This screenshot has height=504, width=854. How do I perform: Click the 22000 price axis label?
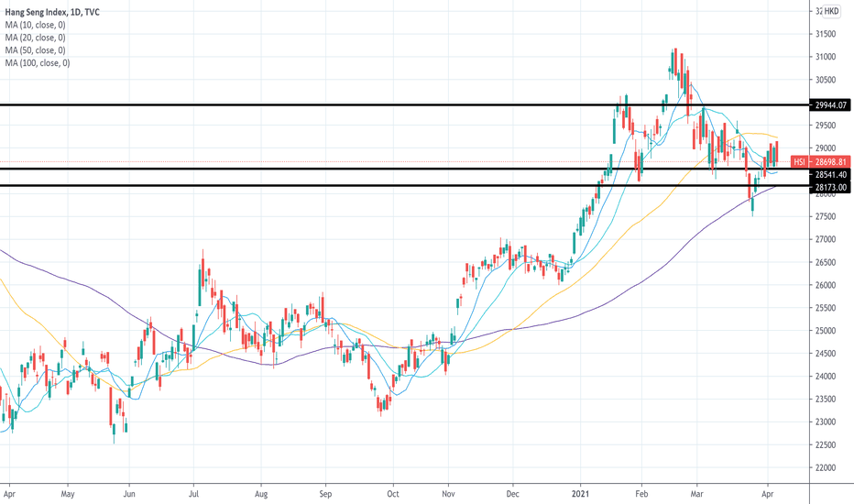point(825,468)
